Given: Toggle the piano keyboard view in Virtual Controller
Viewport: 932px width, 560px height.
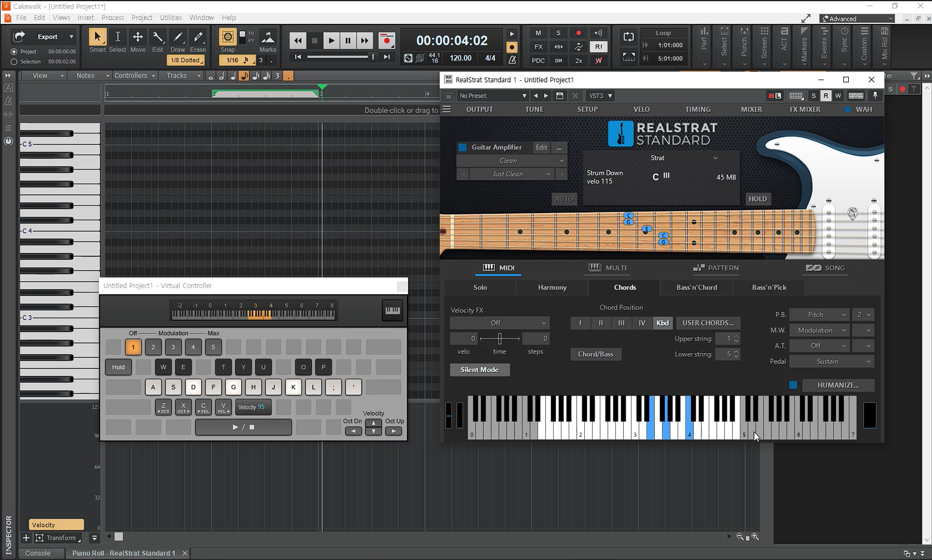Looking at the screenshot, I should (392, 311).
